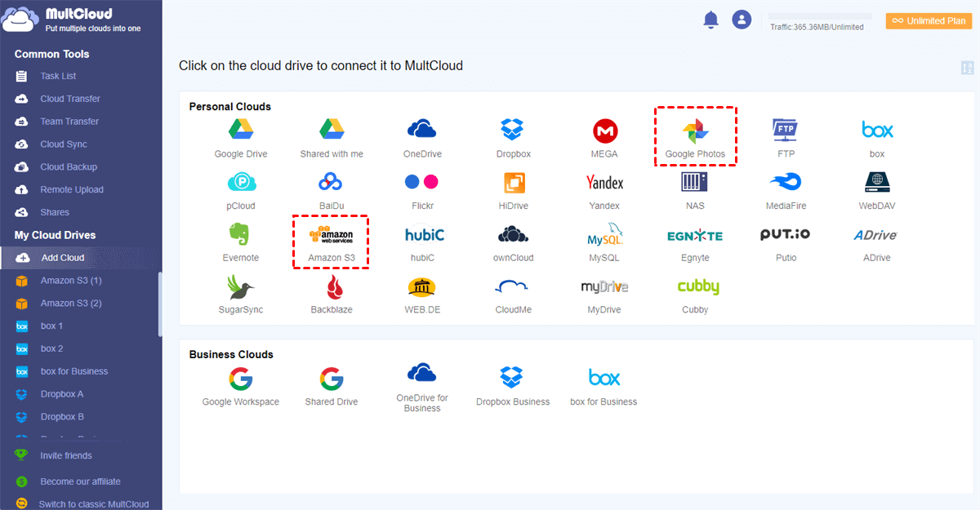Viewport: 980px width, 510px height.
Task: Click the Unlimited Plan button
Action: coord(929,20)
